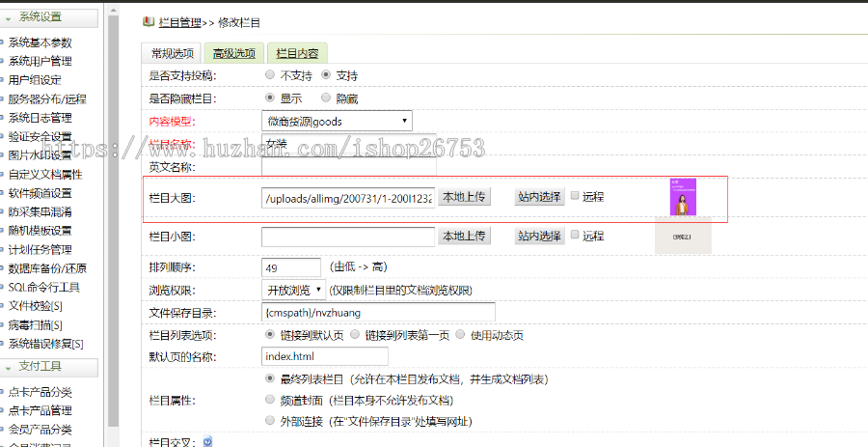Select 不支持 for 是否支持投稿
868x447 pixels.
pyautogui.click(x=270, y=74)
